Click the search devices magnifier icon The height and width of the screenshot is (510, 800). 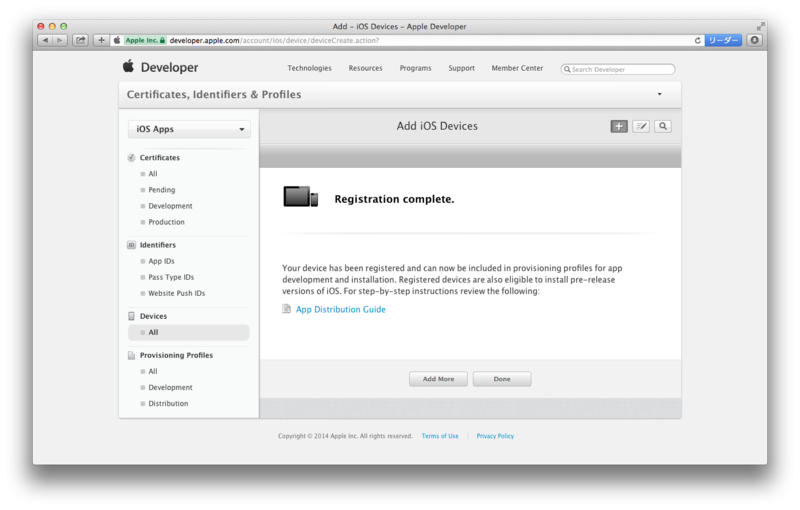click(x=663, y=126)
